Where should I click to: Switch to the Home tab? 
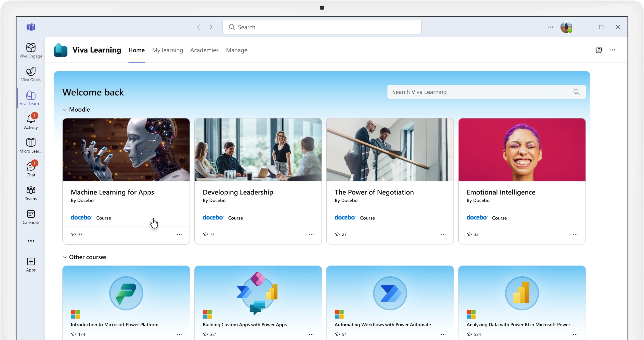tap(137, 50)
